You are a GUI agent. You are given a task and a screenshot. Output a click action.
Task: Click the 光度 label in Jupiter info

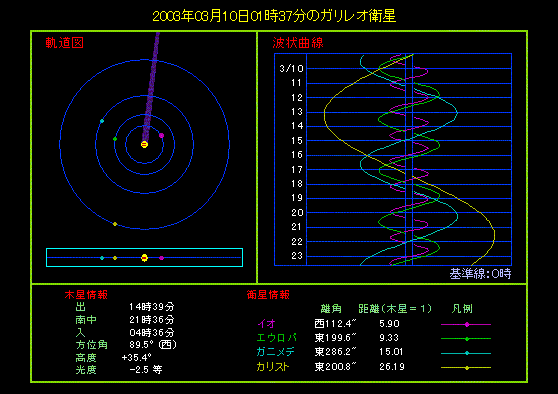pos(86,370)
